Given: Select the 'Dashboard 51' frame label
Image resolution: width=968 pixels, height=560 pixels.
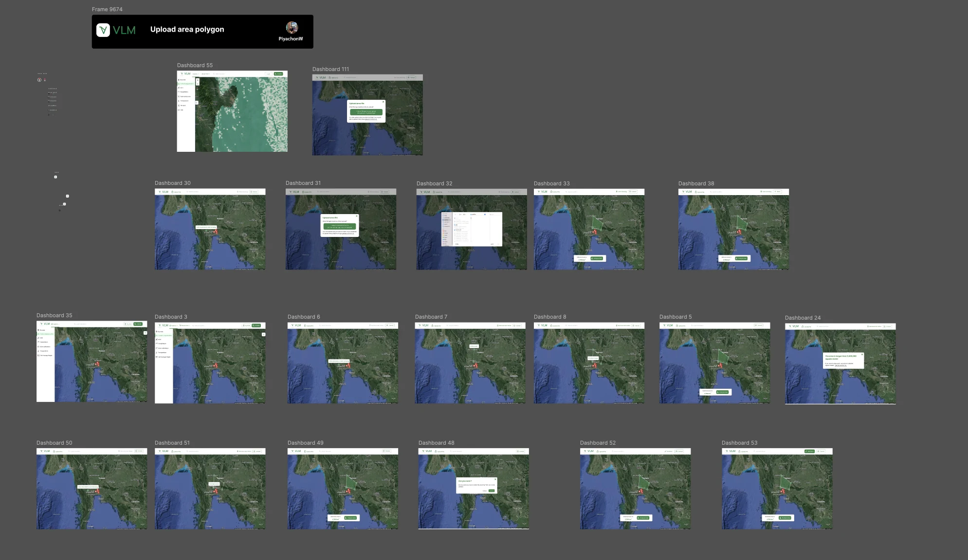Looking at the screenshot, I should click(172, 443).
